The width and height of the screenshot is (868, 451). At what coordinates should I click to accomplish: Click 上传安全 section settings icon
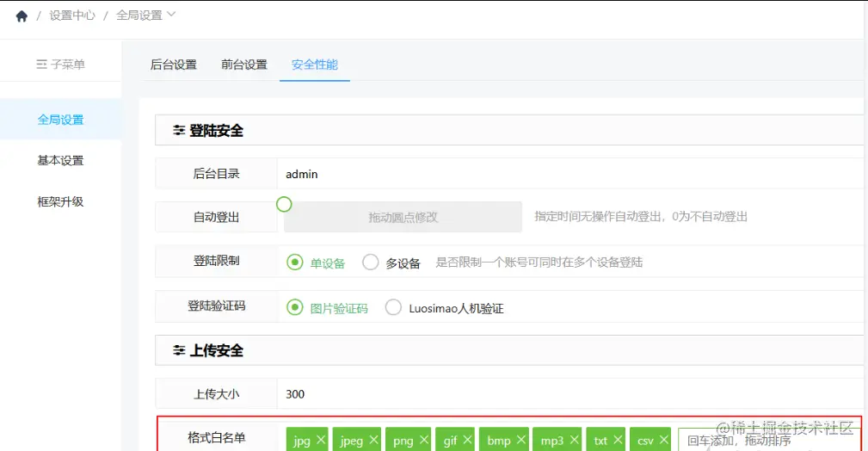click(179, 350)
